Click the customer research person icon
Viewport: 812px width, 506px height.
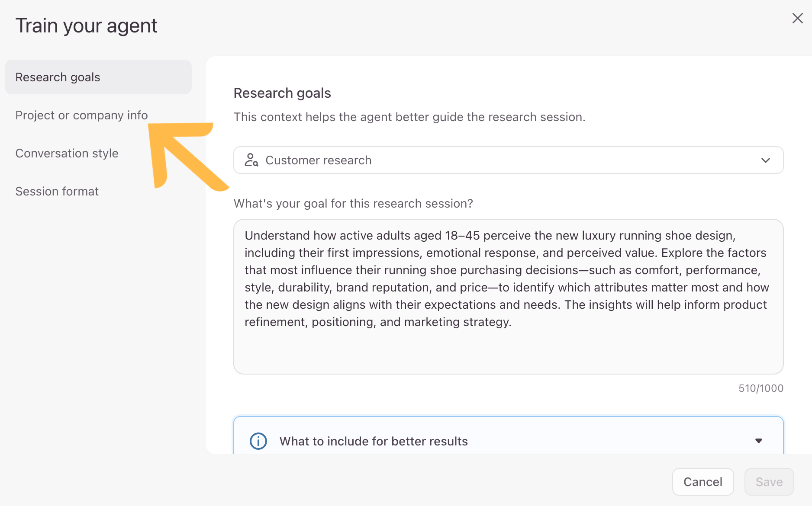click(x=251, y=160)
